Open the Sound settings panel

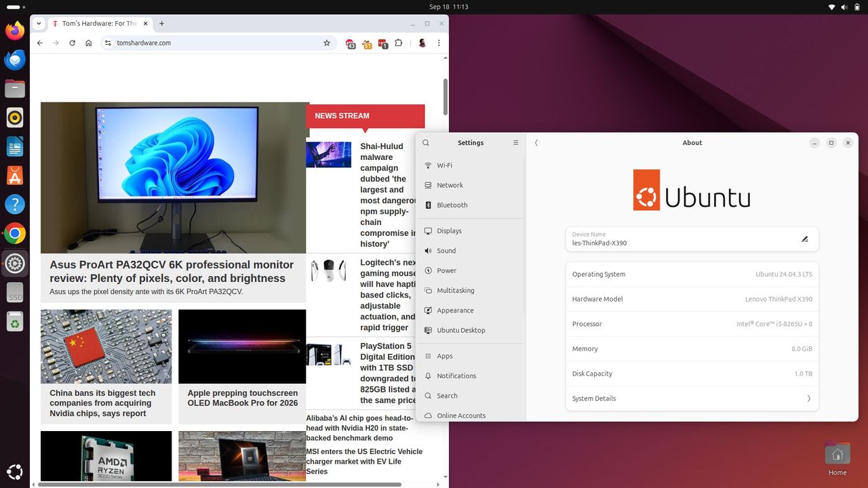tap(471, 251)
